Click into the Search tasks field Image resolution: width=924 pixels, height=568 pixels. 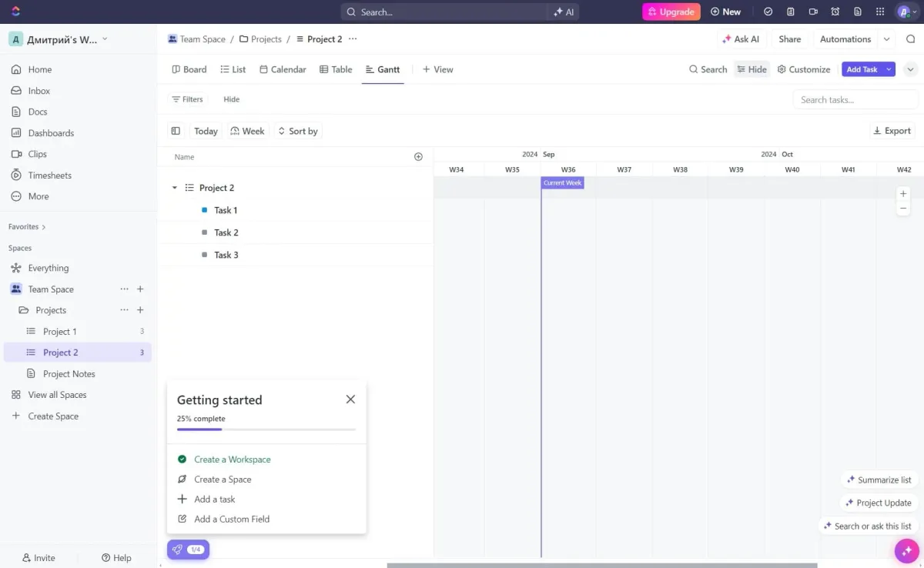pos(855,99)
